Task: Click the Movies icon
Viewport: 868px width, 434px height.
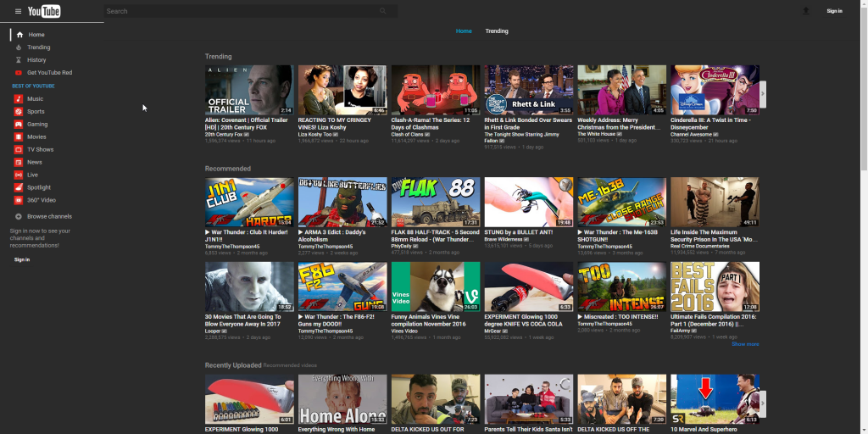Action: pos(19,136)
